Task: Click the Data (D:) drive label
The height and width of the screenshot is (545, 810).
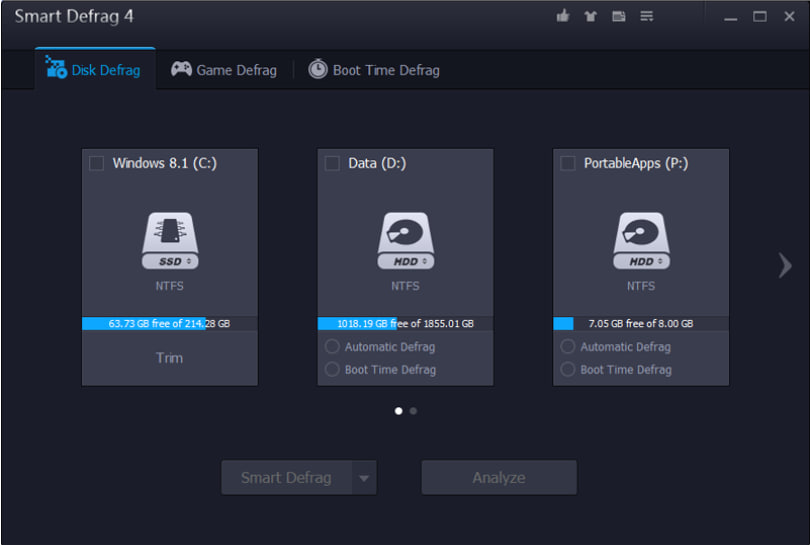Action: (x=377, y=164)
